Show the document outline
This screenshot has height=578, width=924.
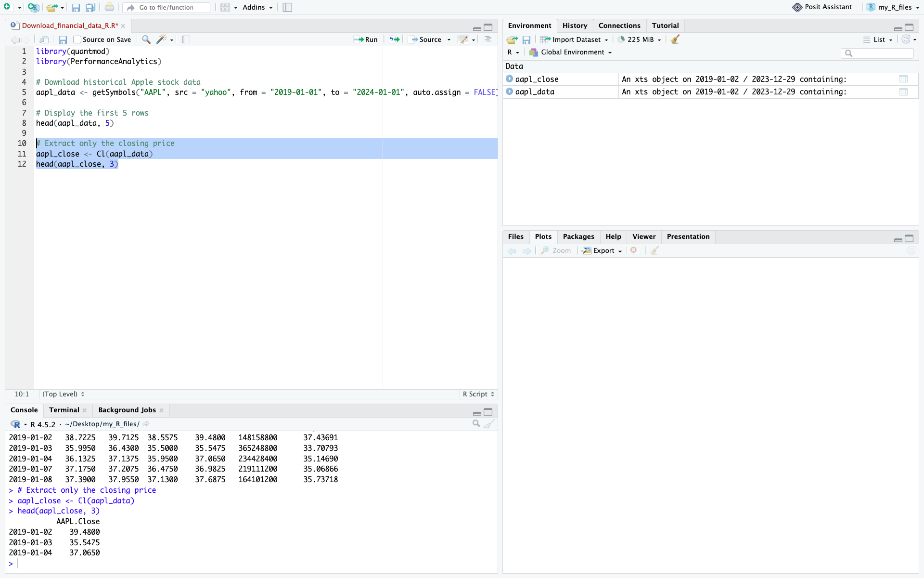point(488,39)
